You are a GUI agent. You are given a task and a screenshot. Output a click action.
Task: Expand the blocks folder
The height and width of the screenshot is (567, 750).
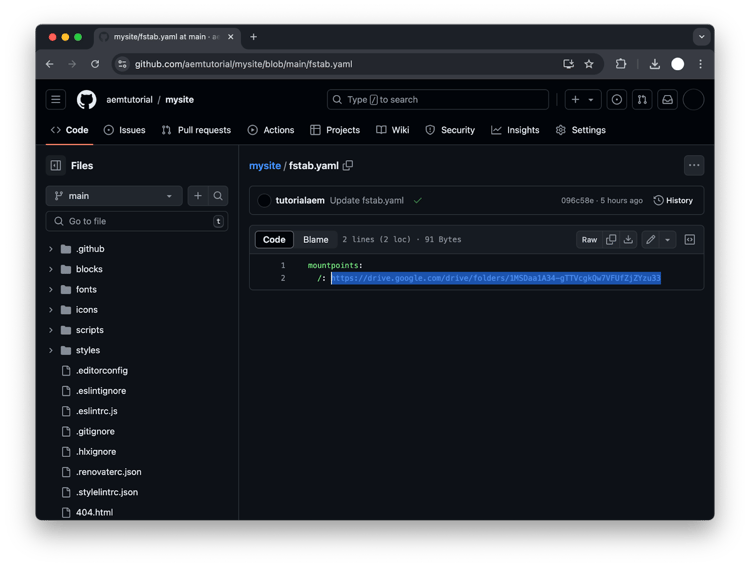pos(51,269)
